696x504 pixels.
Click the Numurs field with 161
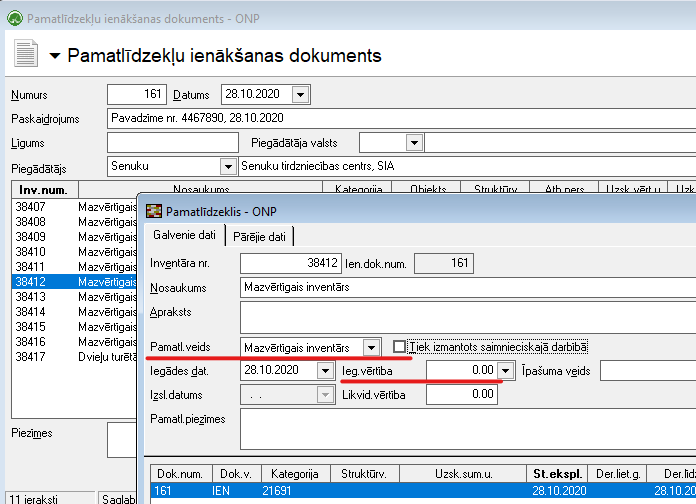[137, 94]
